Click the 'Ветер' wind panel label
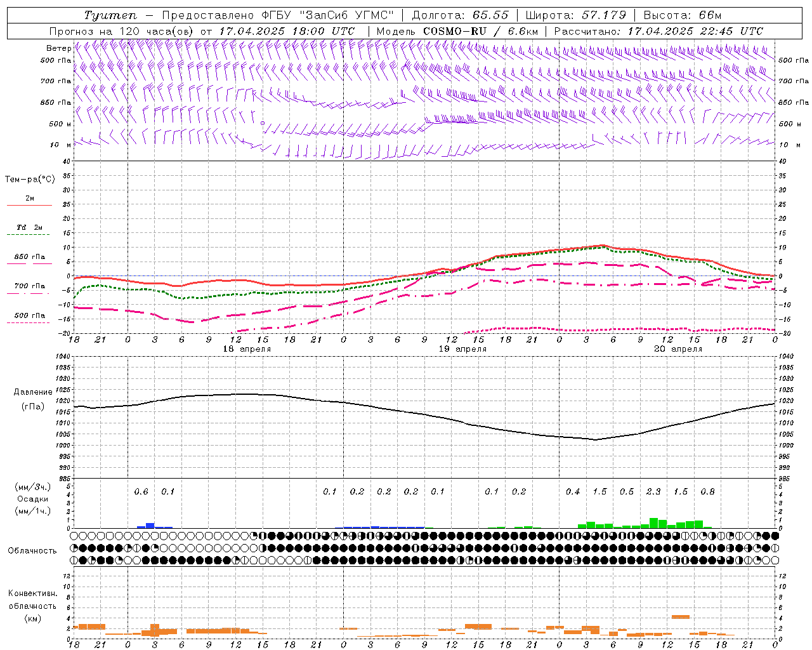 pos(58,48)
